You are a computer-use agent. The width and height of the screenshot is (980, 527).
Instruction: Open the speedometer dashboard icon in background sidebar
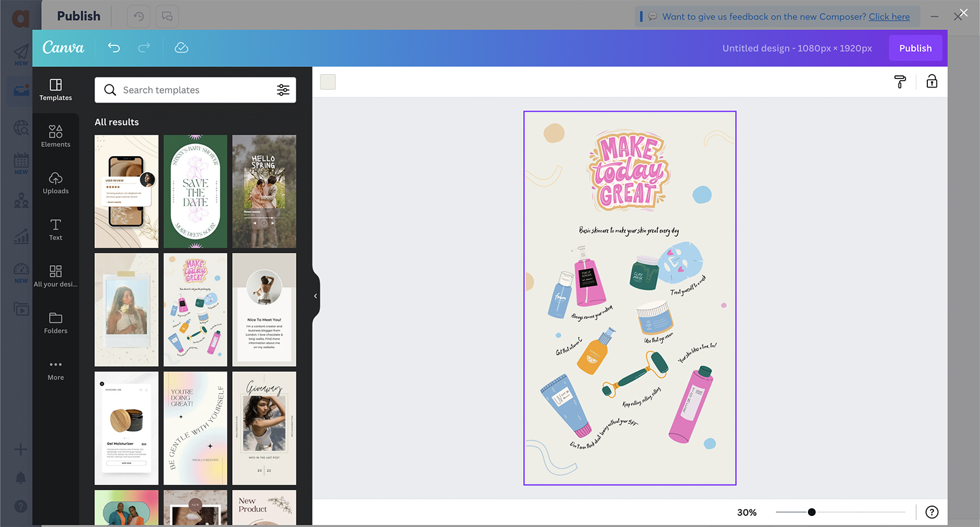21,269
